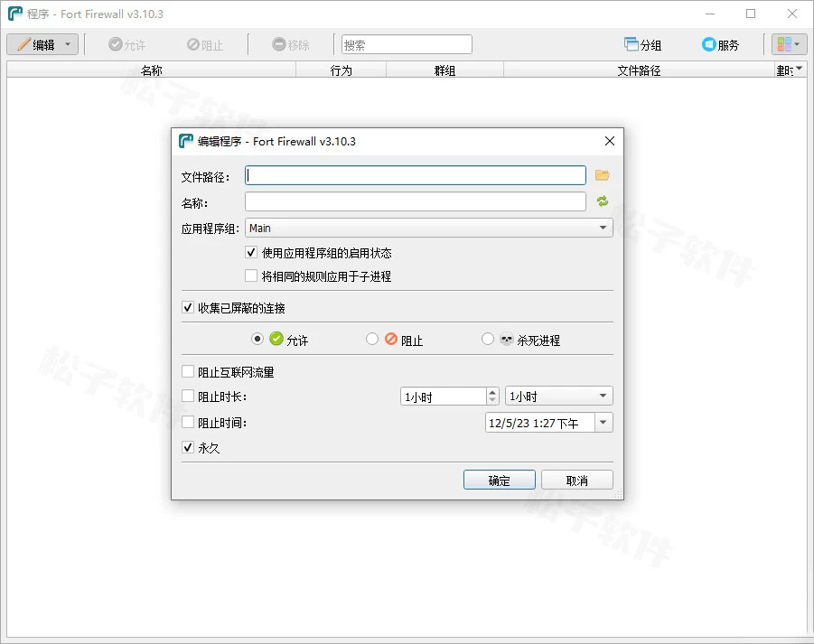The height and width of the screenshot is (644, 814).
Task: Click the 取消 button
Action: tap(576, 480)
